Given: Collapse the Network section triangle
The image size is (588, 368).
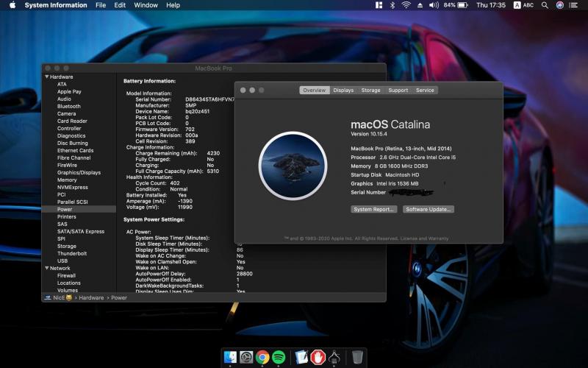Looking at the screenshot, I should coord(47,268).
